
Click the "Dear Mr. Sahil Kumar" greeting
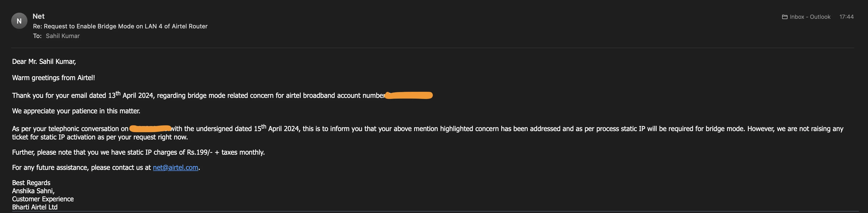(44, 62)
